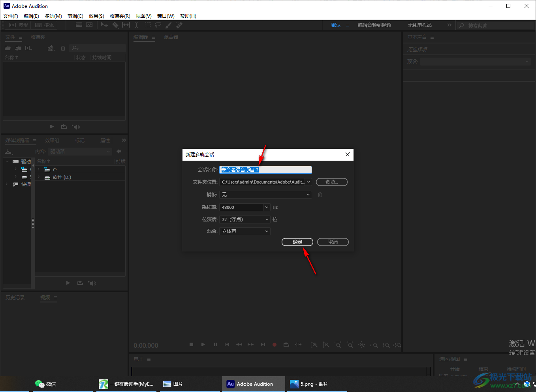This screenshot has width=536, height=392.
Task: Click the delete template trash icon
Action: pos(320,195)
